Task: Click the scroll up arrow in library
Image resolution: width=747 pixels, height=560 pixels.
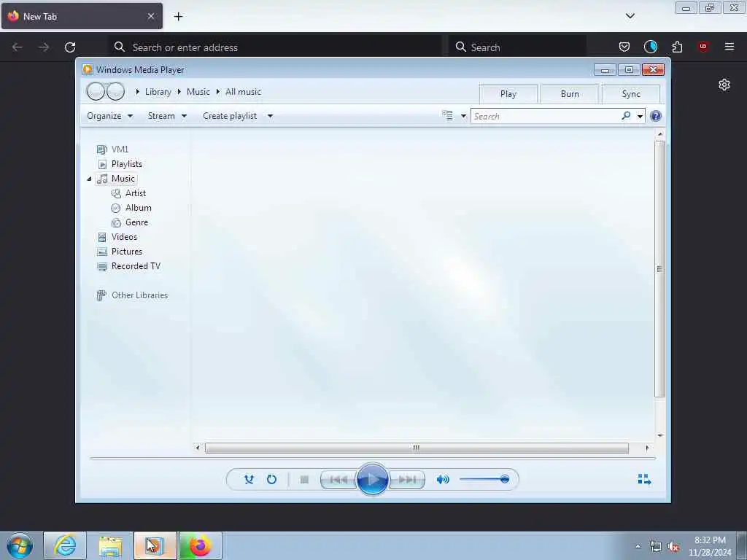Action: [x=659, y=134]
